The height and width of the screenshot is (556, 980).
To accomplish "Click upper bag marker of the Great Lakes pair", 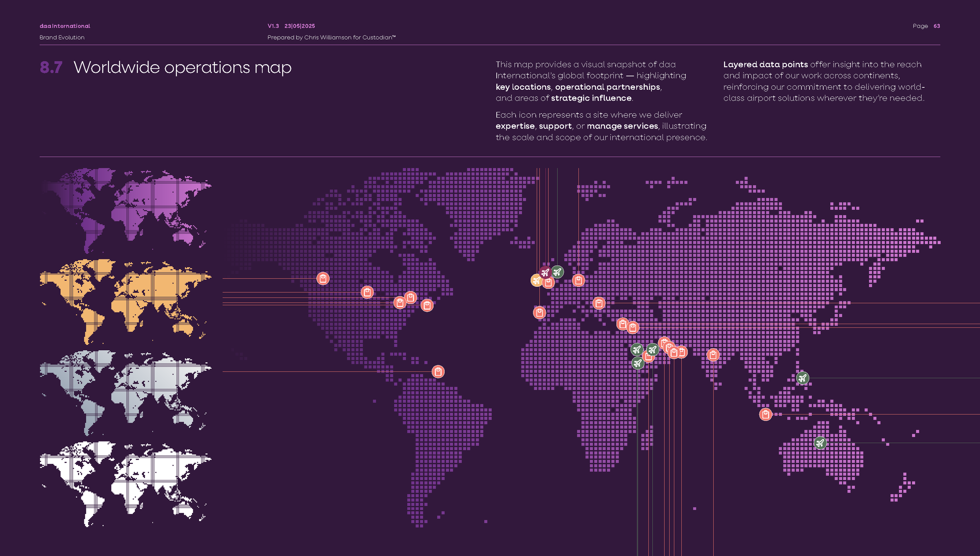I will tap(410, 298).
